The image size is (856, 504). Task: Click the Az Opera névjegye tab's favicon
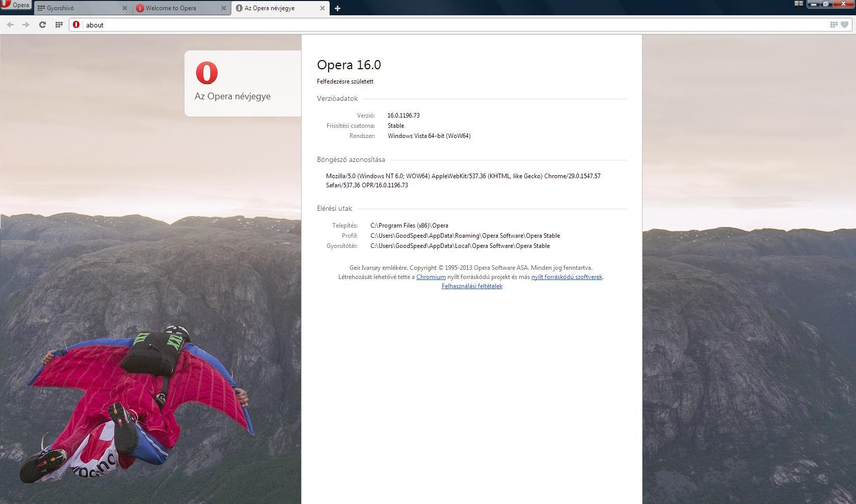[x=239, y=8]
